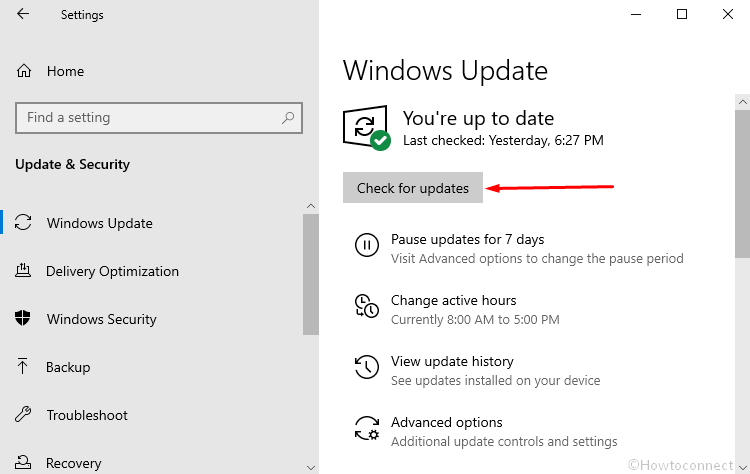Click sidebar scrollbar up arrow
The height and width of the screenshot is (474, 750).
pyautogui.click(x=311, y=206)
